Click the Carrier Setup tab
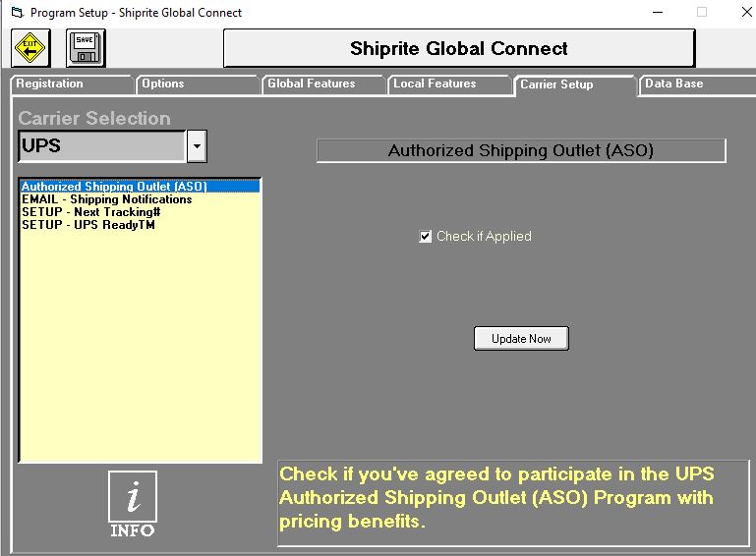This screenshot has width=756, height=556. point(575,84)
